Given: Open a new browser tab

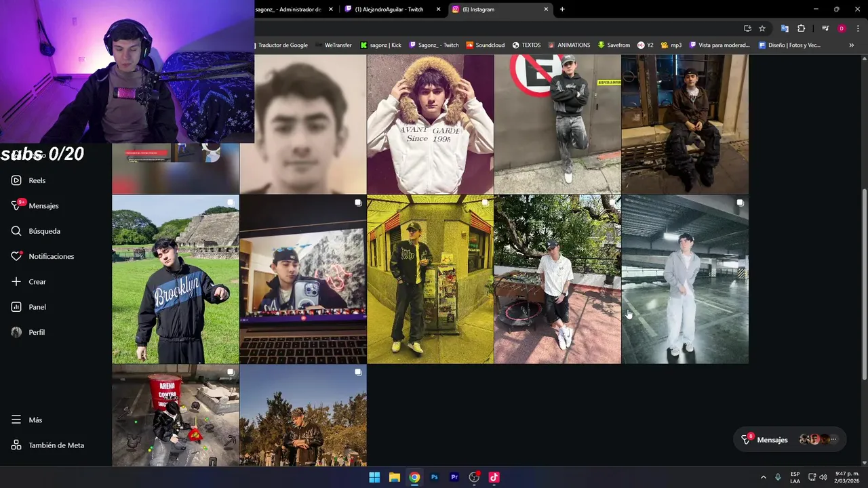Looking at the screenshot, I should [x=562, y=9].
